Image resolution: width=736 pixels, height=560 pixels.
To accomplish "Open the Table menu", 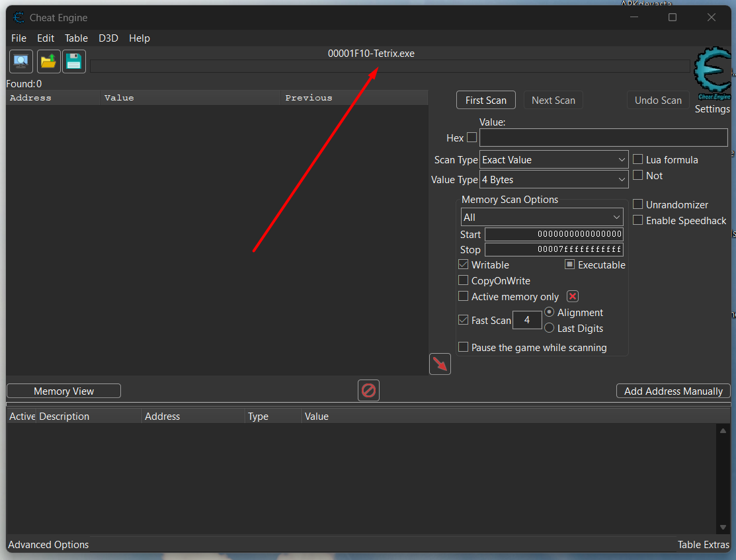I will coord(76,38).
